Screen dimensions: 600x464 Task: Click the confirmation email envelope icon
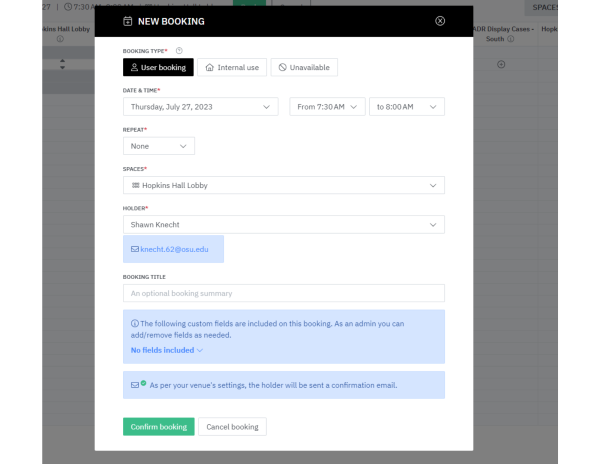135,385
